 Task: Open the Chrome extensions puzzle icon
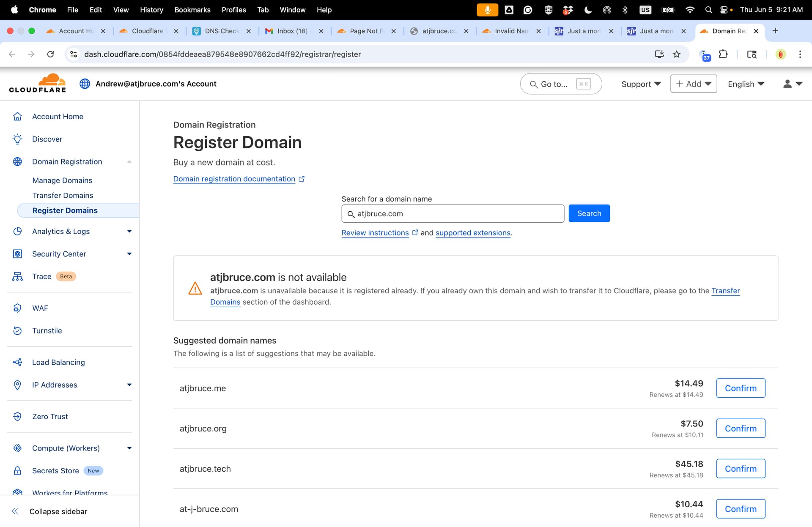tap(723, 54)
